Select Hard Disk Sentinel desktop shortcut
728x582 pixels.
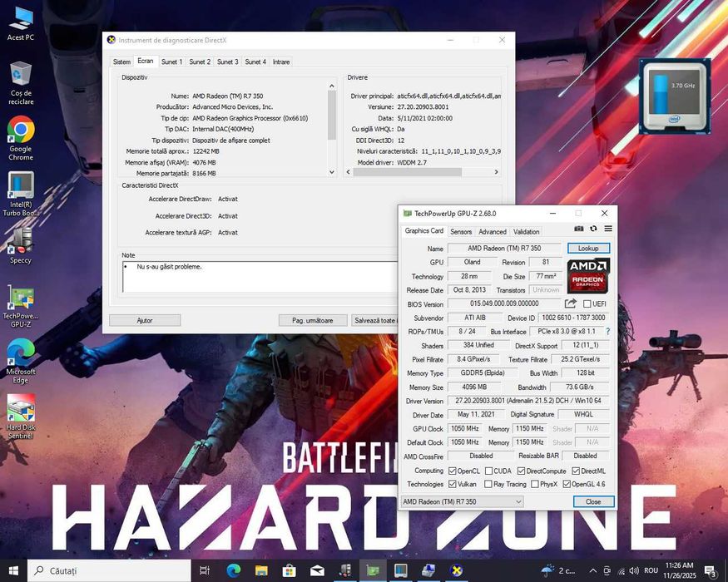[21, 417]
